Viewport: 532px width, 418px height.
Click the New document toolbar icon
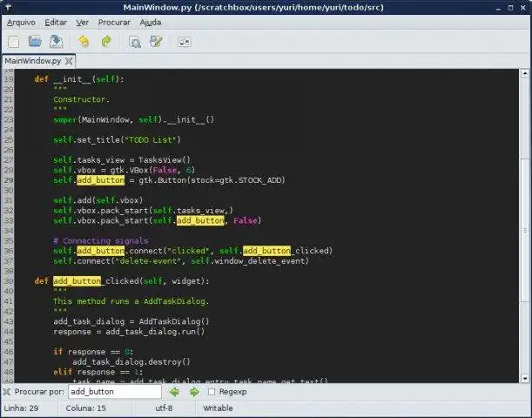pyautogui.click(x=14, y=41)
